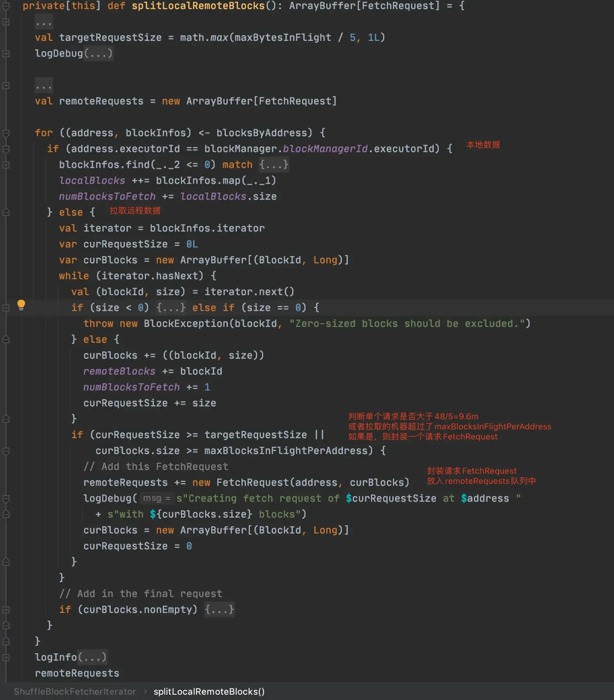The height and width of the screenshot is (700, 614).
Task: Expand the folded {...} after 'if (curBlocks.nonEmpty)'
Action: click(219, 610)
